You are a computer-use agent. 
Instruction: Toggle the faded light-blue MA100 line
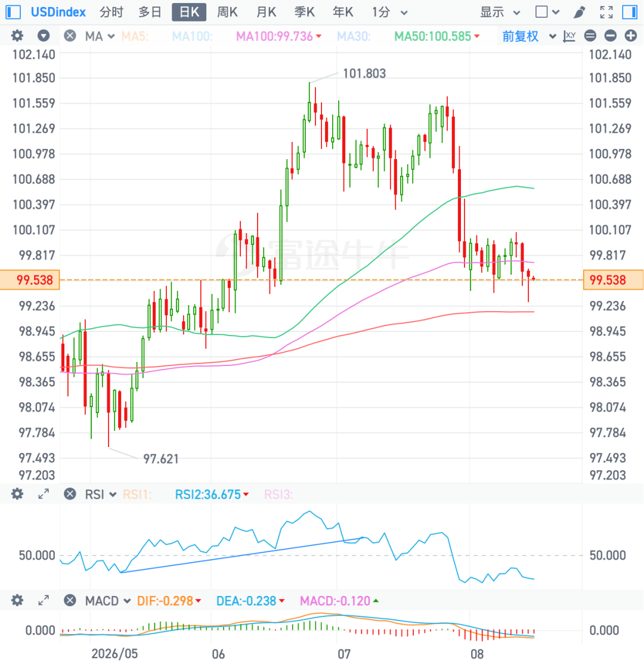click(193, 36)
